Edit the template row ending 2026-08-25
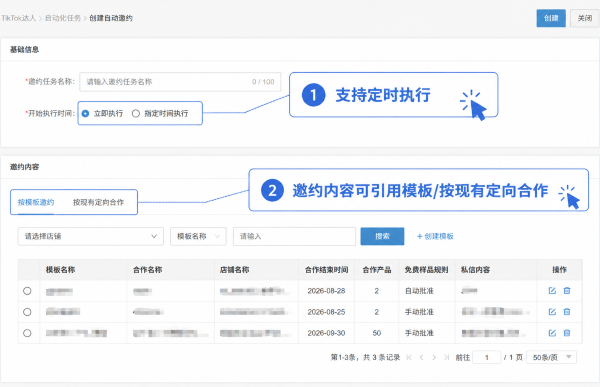The height and width of the screenshot is (387, 600). (x=552, y=312)
